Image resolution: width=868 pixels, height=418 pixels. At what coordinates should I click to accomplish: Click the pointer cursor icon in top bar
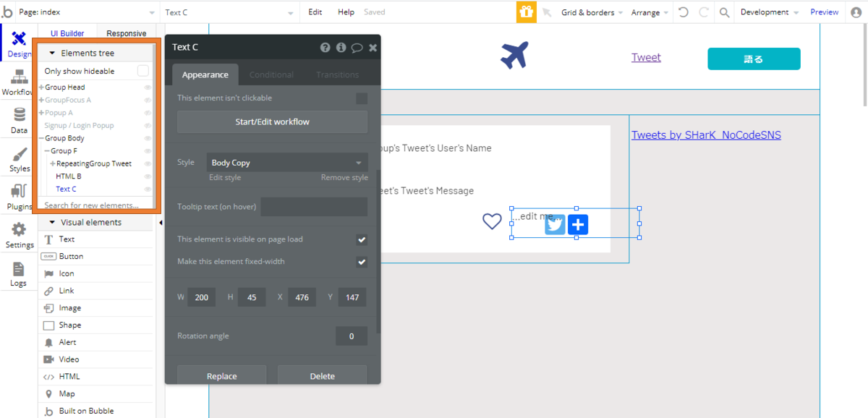pyautogui.click(x=547, y=12)
